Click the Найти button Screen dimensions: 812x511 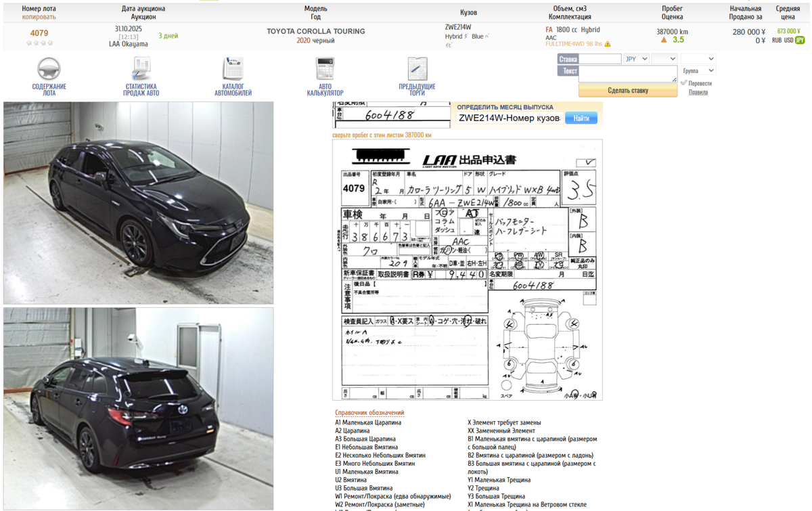pyautogui.click(x=581, y=118)
